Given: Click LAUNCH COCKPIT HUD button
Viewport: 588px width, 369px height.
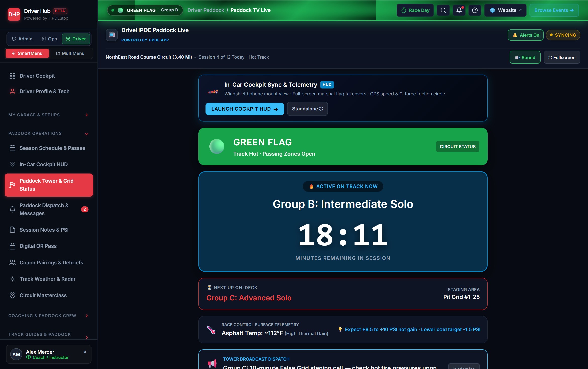Looking at the screenshot, I should (245, 109).
